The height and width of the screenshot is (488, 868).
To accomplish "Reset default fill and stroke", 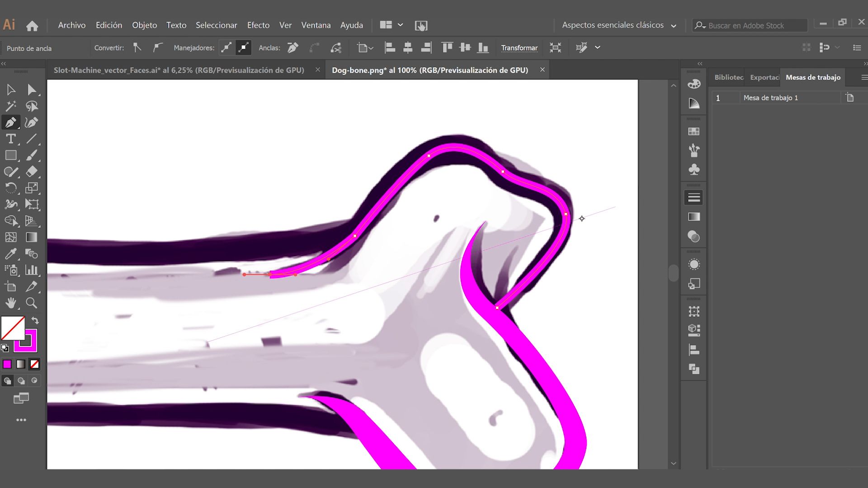I will click(5, 348).
